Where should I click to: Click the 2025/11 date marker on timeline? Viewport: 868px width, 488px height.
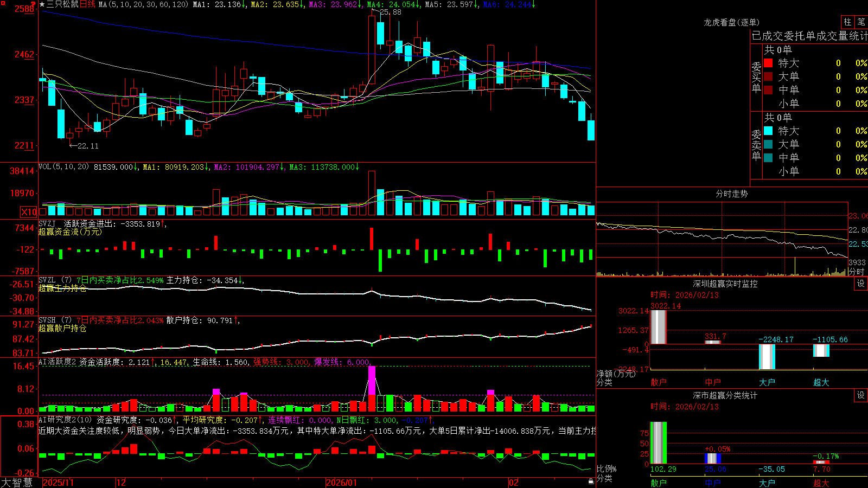click(58, 483)
